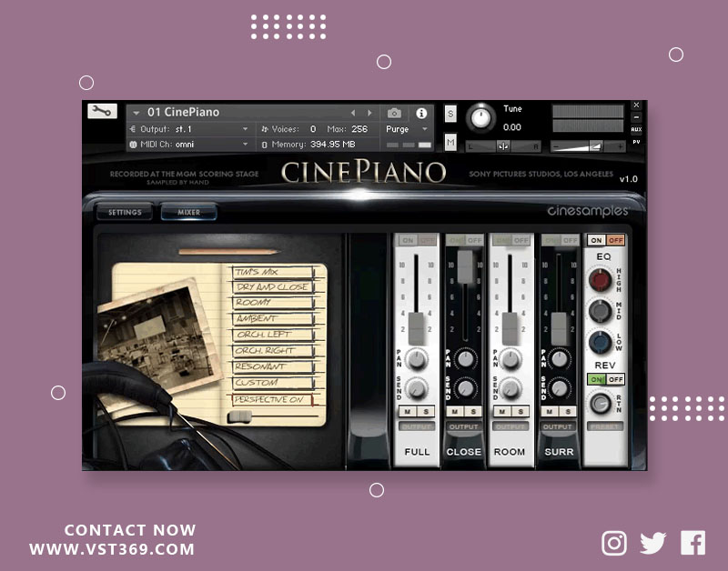
Task: Open the SURR channel Output dropdown
Action: coord(558,426)
